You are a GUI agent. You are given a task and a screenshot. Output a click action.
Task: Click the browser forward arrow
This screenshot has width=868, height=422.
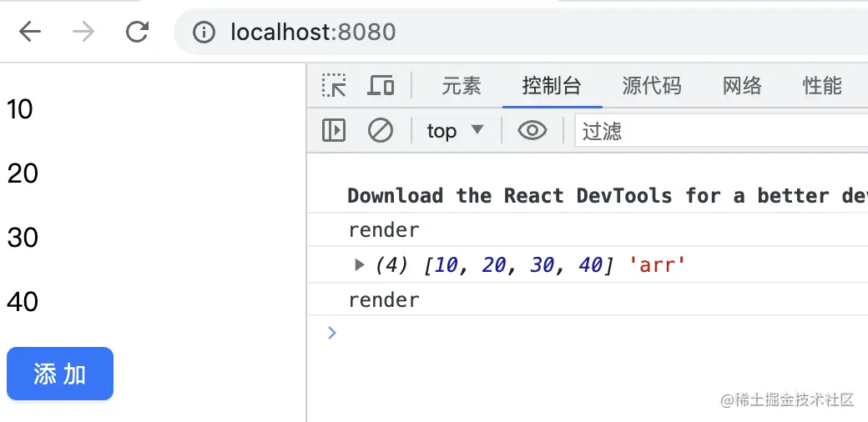point(83,32)
